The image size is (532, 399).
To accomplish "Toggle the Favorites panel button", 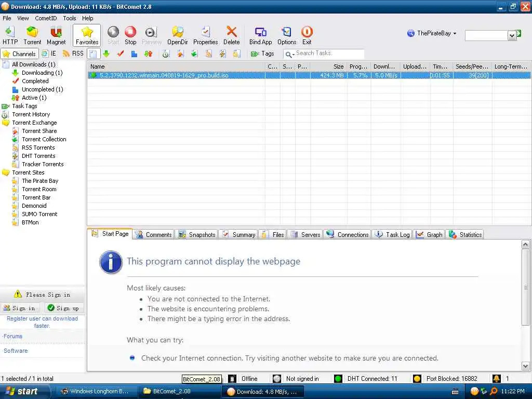I will click(87, 35).
